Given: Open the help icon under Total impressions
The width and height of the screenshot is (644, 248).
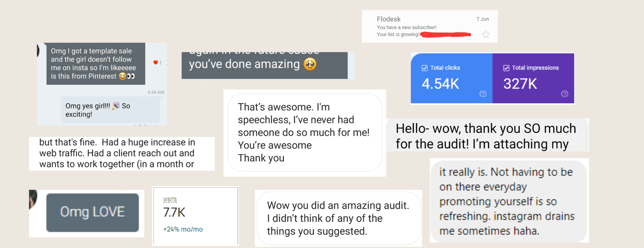Looking at the screenshot, I should click(565, 94).
